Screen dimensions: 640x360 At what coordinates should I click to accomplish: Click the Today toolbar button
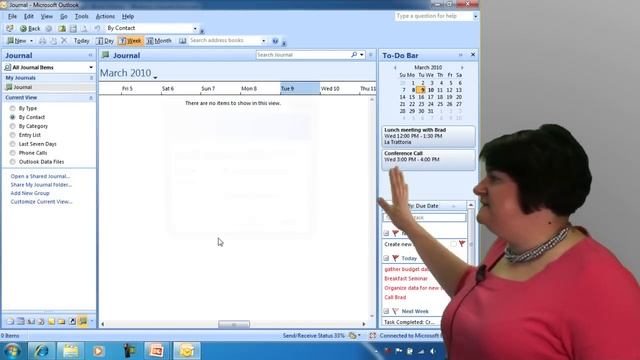point(81,41)
